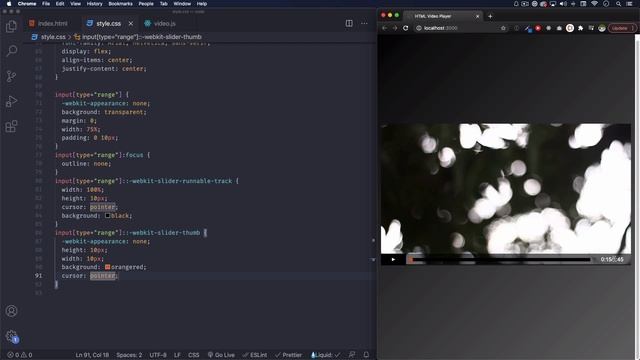Open the File menu

[46, 4]
